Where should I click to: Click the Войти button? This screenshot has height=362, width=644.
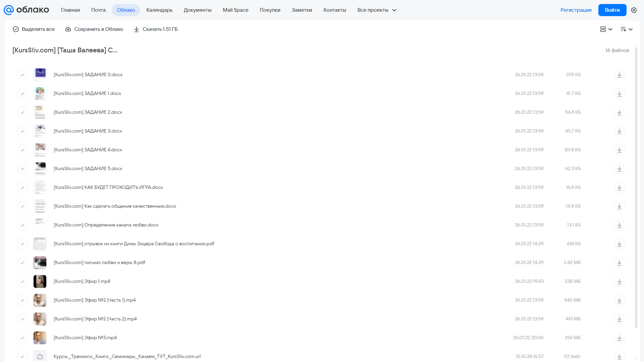[x=612, y=10]
